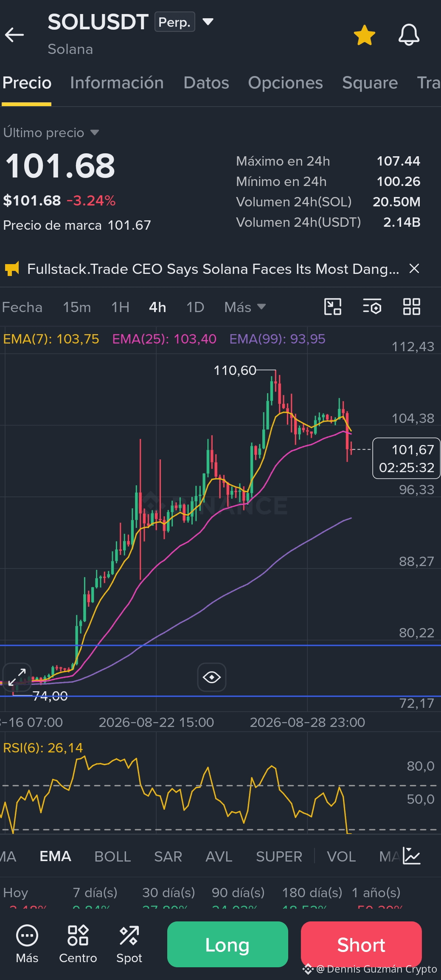Tap the Perp. contract badge
Screen dimensions: 441x980
(x=174, y=22)
